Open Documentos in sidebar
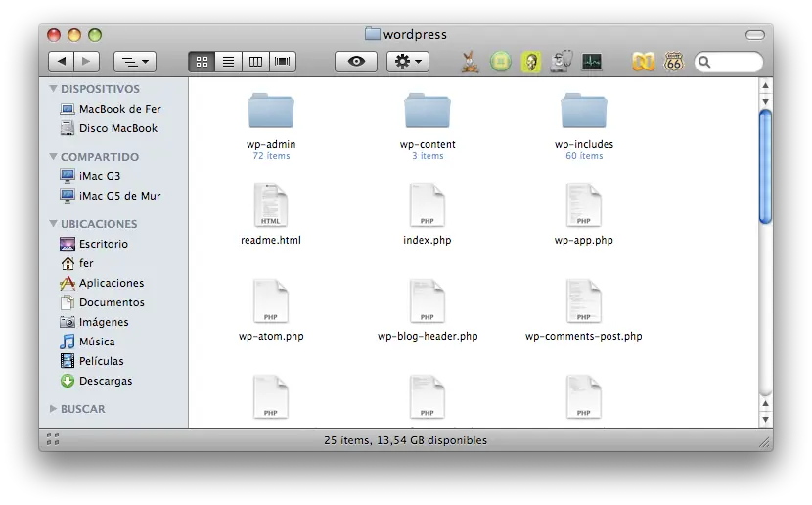812x505 pixels. [102, 302]
